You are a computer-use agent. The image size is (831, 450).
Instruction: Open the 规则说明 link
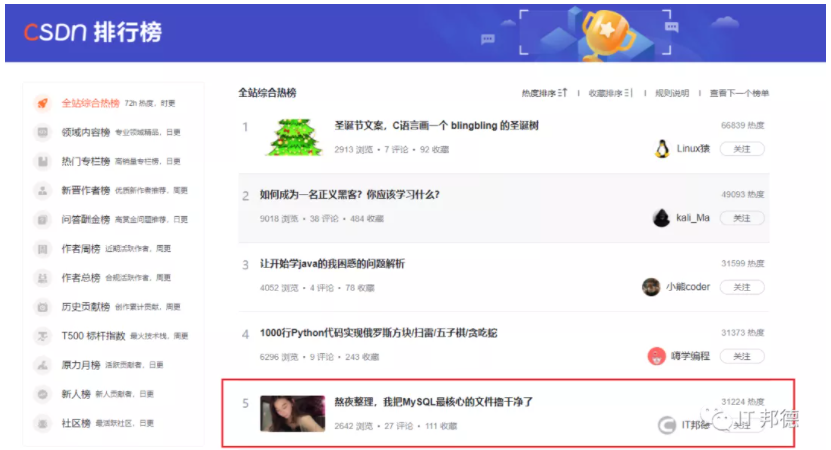[672, 93]
